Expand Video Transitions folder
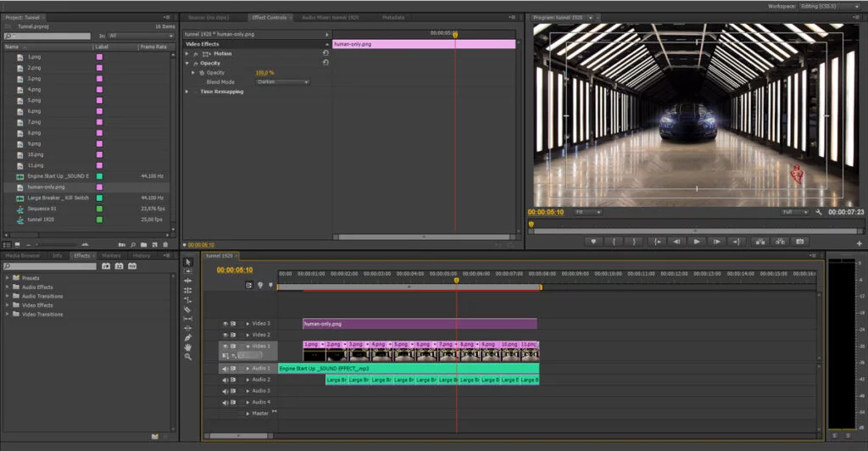The width and height of the screenshot is (868, 451). (x=8, y=315)
